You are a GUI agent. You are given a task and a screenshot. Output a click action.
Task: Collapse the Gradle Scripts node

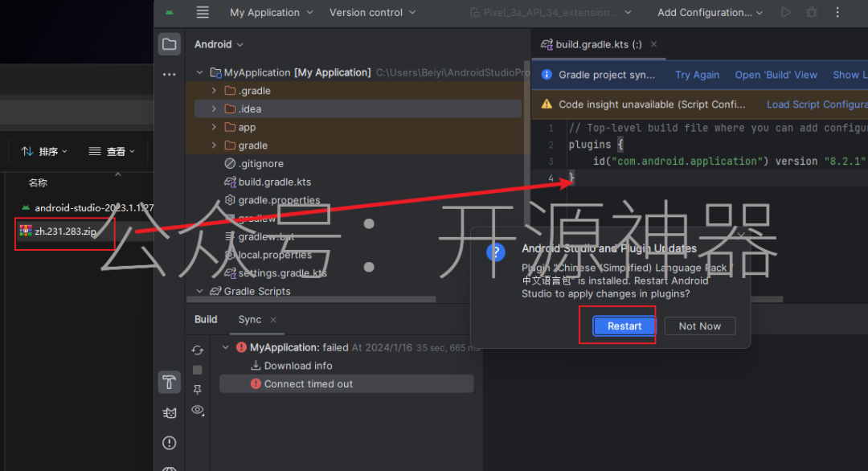click(200, 291)
